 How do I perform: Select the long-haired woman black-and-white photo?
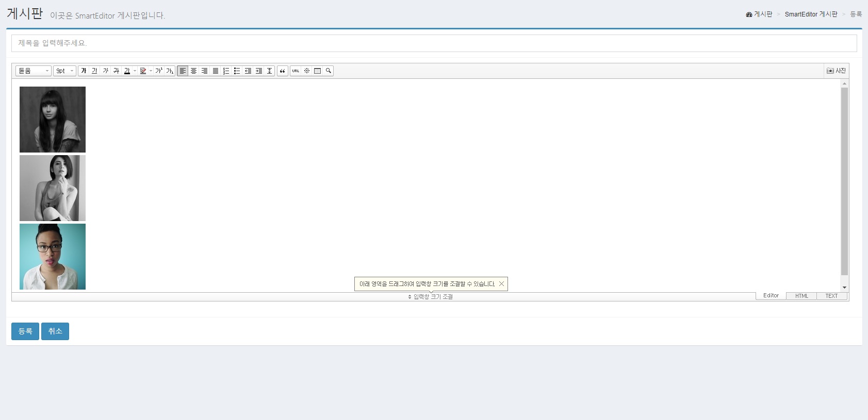(53, 120)
